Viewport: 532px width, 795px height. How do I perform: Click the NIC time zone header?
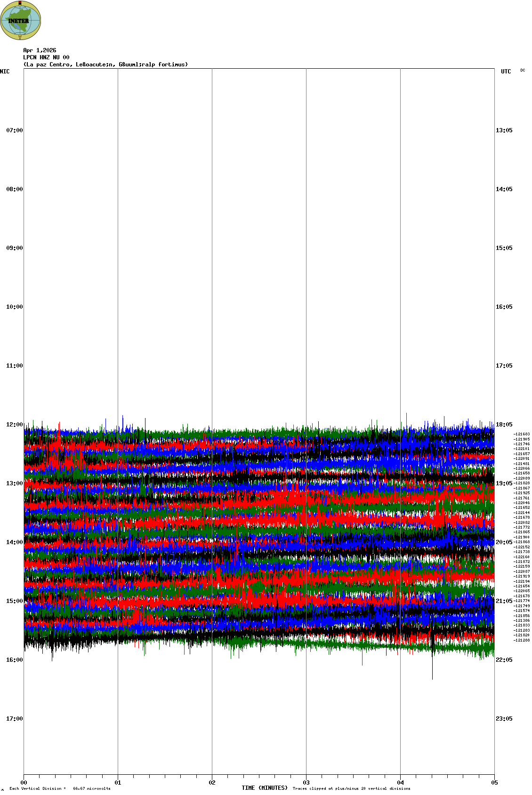pos(5,72)
